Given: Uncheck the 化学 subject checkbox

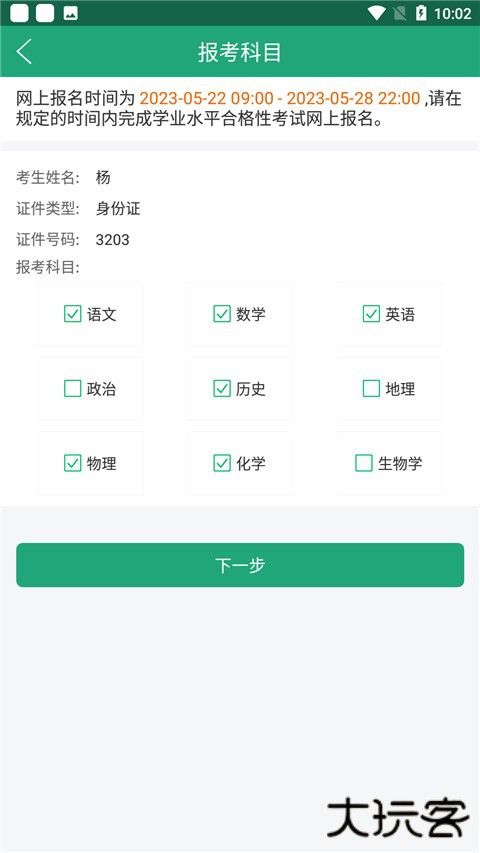Looking at the screenshot, I should pos(221,463).
